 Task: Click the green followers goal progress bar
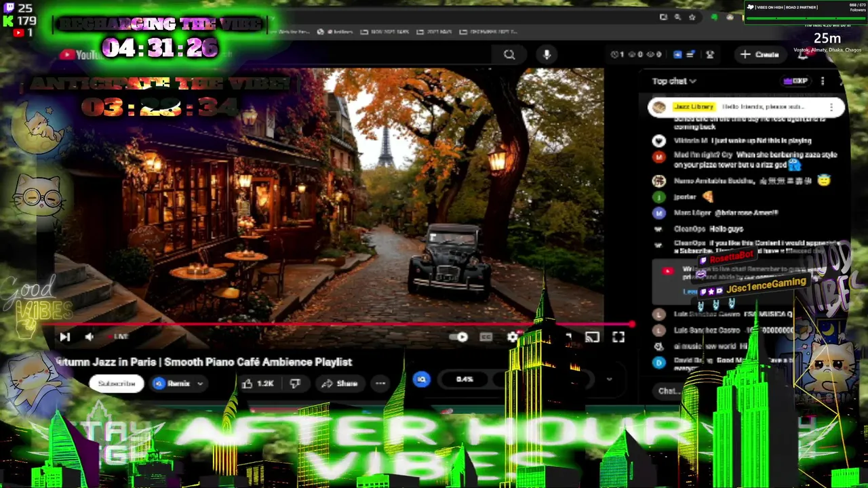click(807, 18)
